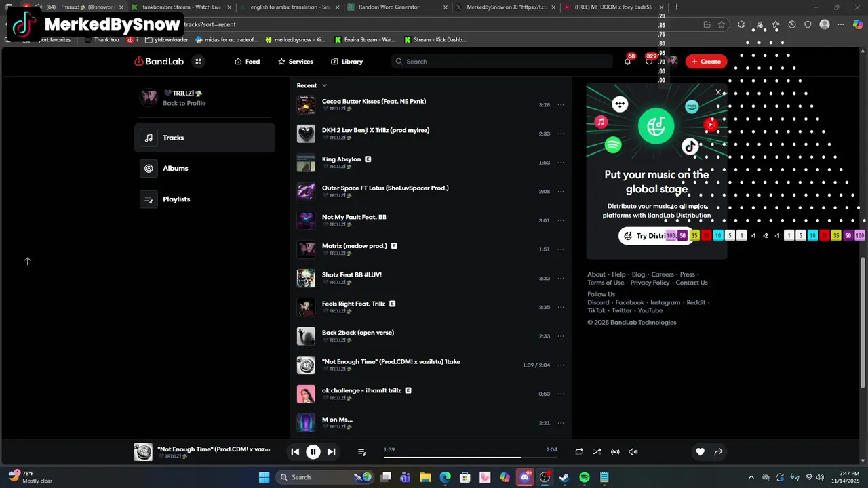Open track title Outer Space FT Lotus

(x=385, y=188)
